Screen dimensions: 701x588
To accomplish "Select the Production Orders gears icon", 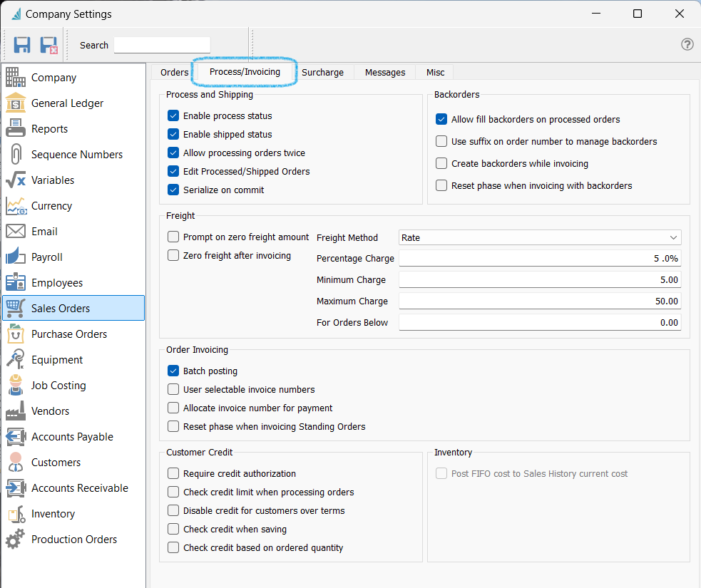I will tap(16, 540).
